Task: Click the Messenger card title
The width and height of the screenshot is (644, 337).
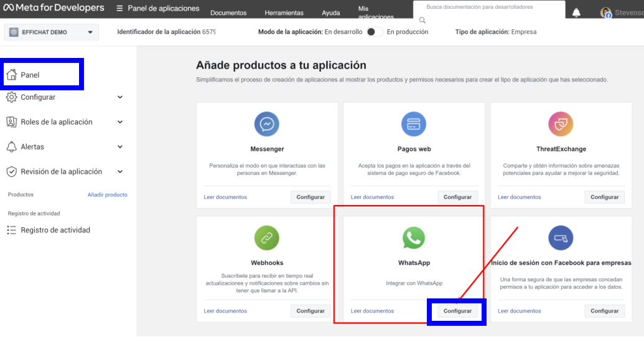Action: [x=267, y=149]
